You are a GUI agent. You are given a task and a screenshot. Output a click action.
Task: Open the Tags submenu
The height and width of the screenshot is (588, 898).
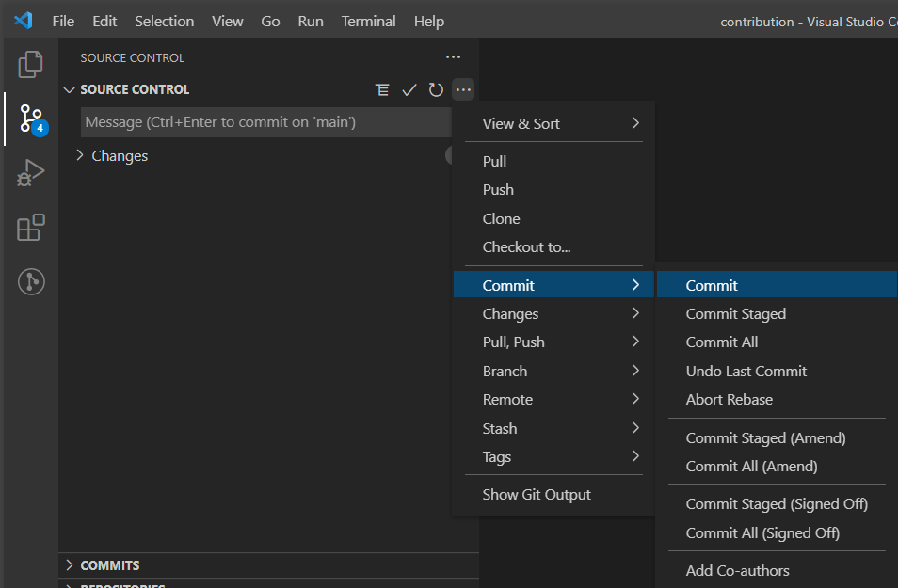point(553,457)
